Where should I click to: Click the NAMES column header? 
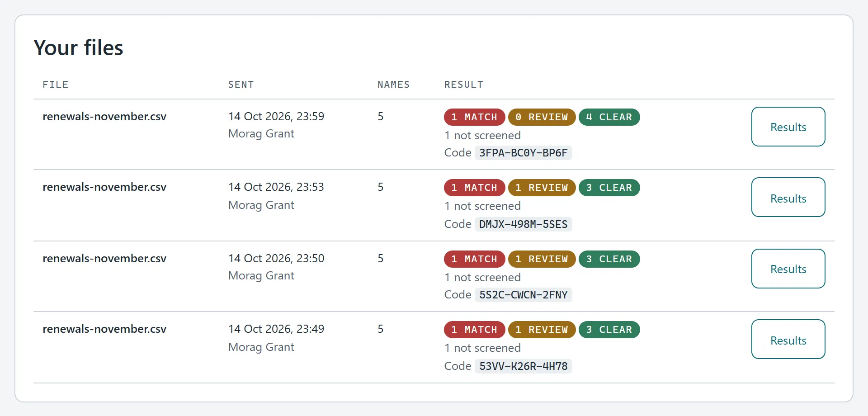click(x=394, y=85)
